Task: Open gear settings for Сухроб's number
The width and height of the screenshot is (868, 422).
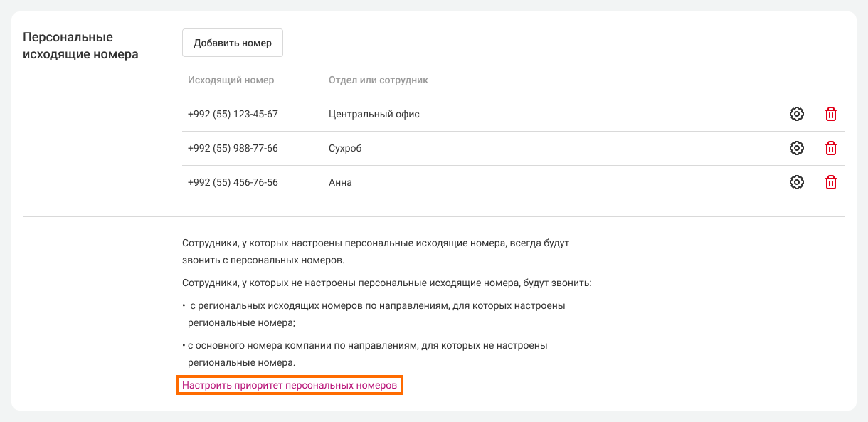Action: click(x=797, y=148)
